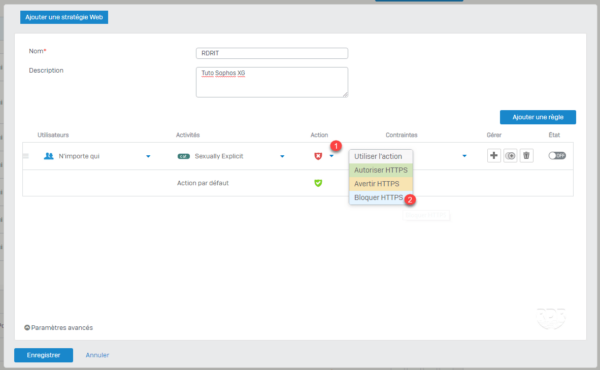Choose Avertir HTTPS option
The image size is (600, 370).
381,184
